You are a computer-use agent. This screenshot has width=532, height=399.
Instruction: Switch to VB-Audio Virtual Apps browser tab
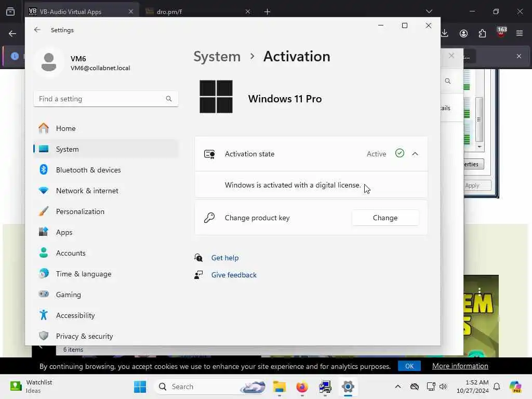[82, 11]
